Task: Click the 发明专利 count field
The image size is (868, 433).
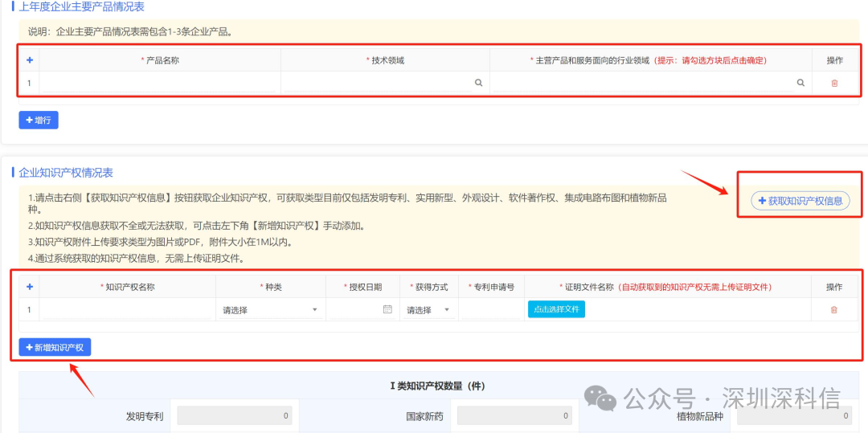Action: coord(235,415)
